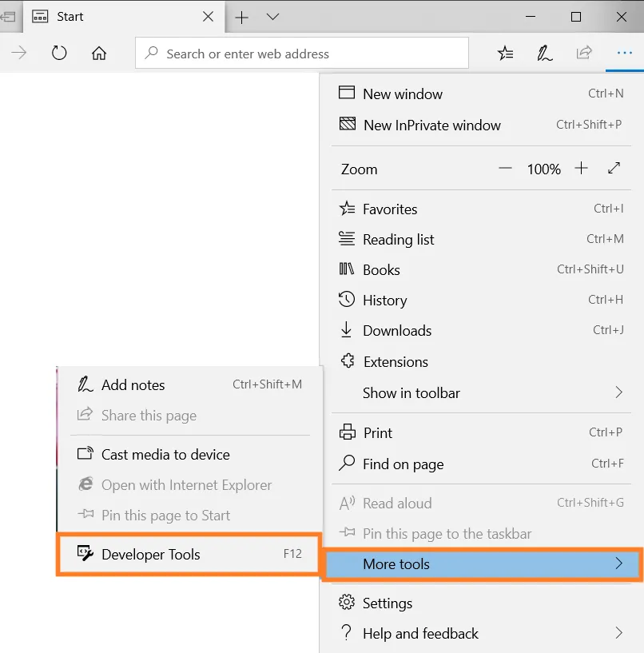Open Books from the menu

(x=481, y=269)
